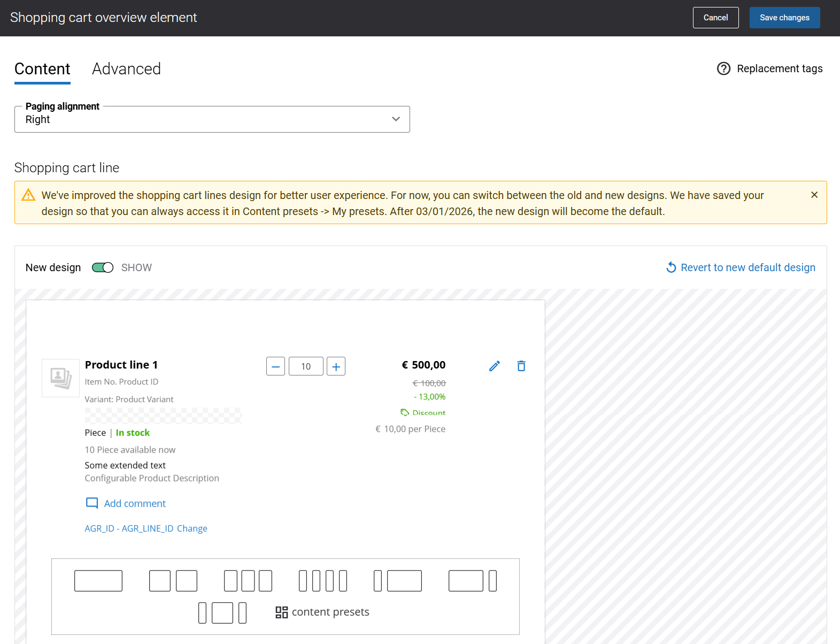Click the Save changes button

point(784,18)
